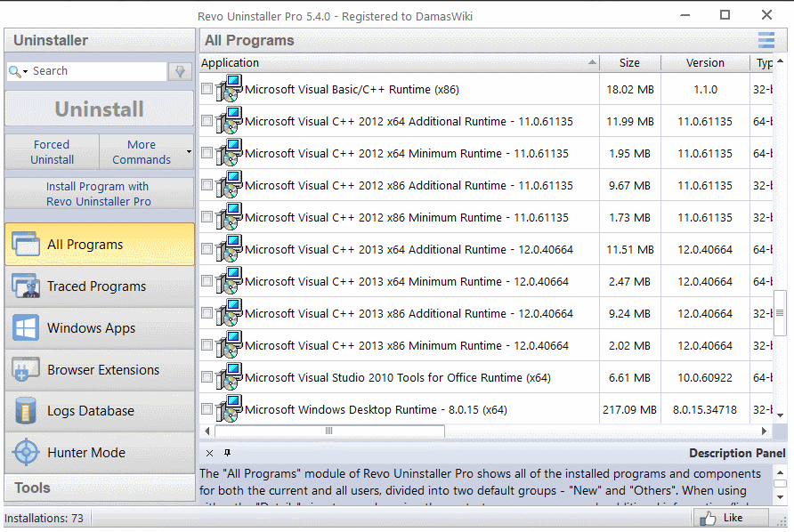
Task: Click inside the Search input field
Action: [x=99, y=71]
